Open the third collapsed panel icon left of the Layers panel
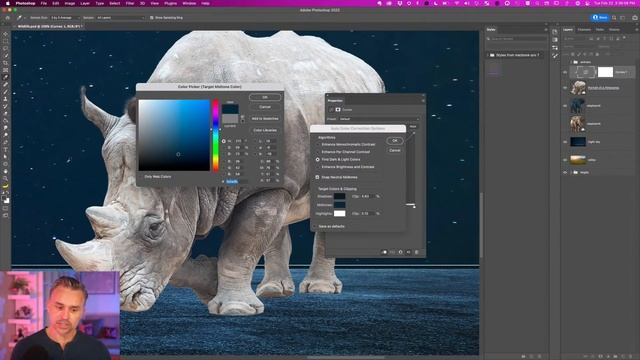Image resolution: width=640 pixels, height=360 pixels. pos(555,48)
